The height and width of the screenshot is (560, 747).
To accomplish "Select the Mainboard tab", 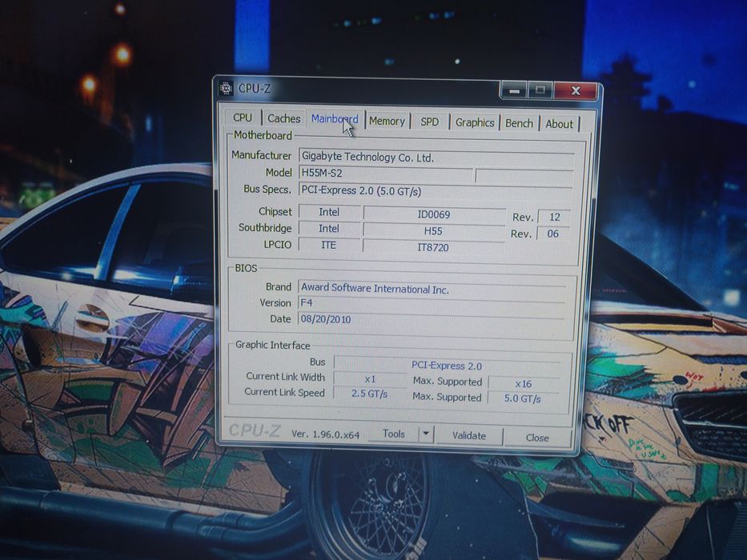I will 335,119.
